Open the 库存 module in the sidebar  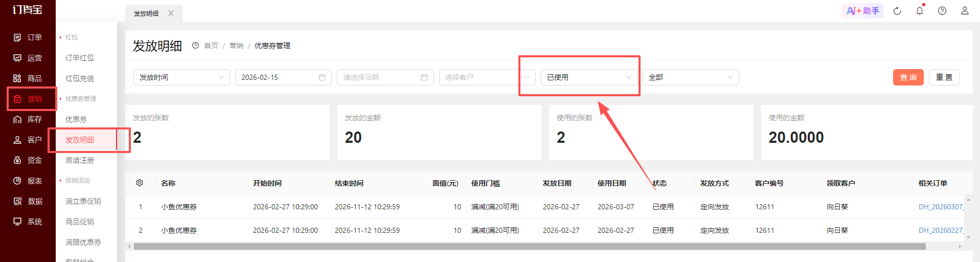tap(28, 119)
